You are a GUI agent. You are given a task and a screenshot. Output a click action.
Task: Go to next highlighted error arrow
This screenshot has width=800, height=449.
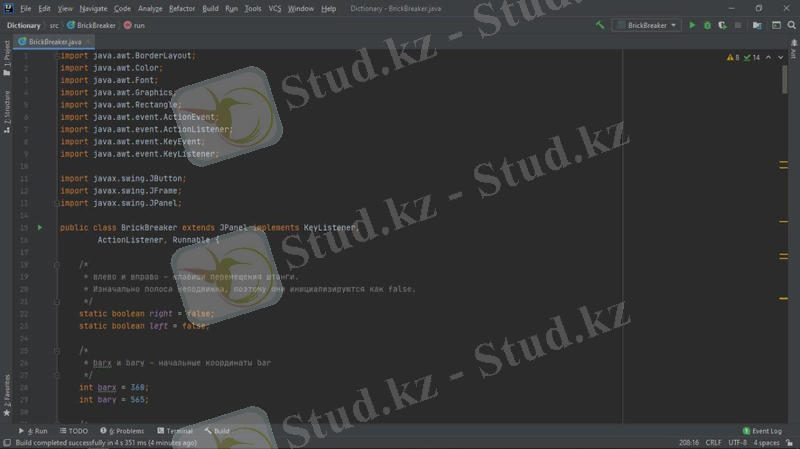(x=781, y=58)
